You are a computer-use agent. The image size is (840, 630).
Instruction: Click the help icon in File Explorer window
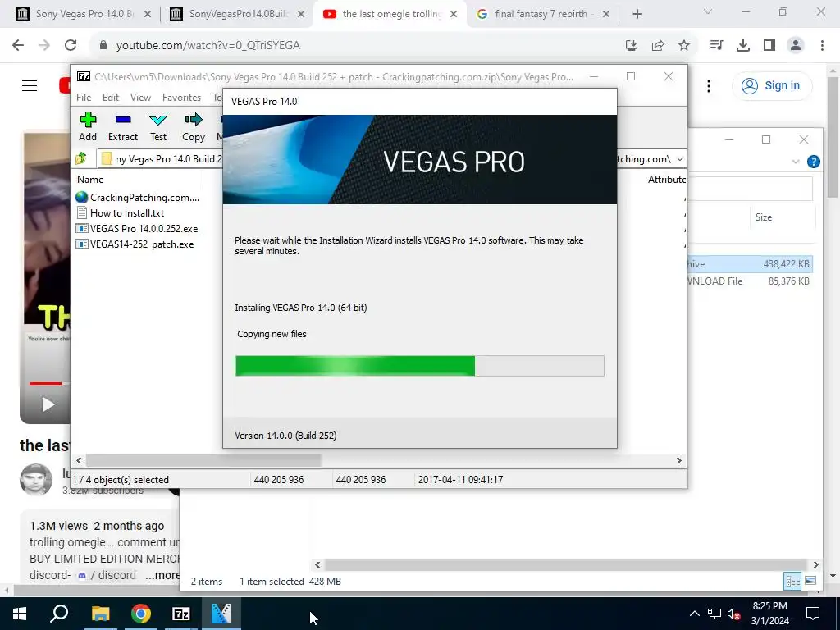pyautogui.click(x=813, y=162)
